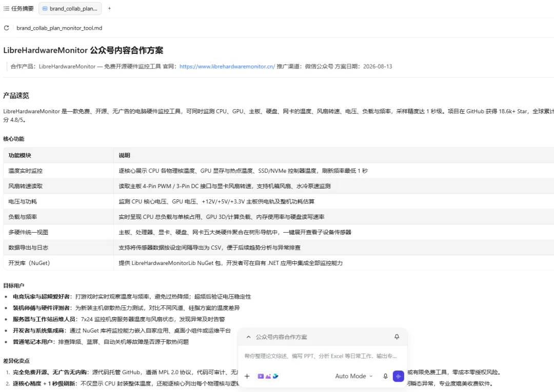Open the Auto Mode dropdown
Screen dimensions: 554x392
[x=353, y=376]
